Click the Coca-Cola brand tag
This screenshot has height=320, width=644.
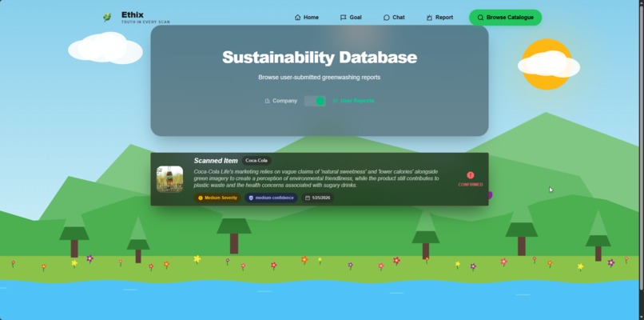(x=256, y=161)
